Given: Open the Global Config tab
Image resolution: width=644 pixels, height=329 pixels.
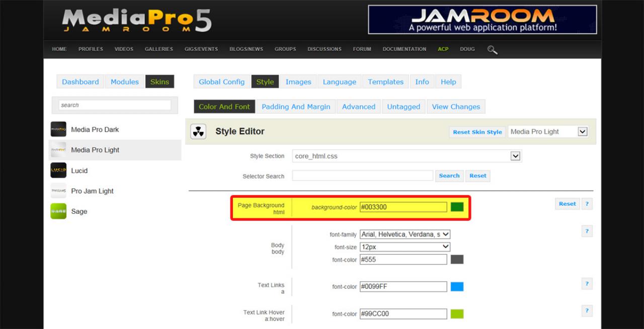Looking at the screenshot, I should tap(222, 82).
